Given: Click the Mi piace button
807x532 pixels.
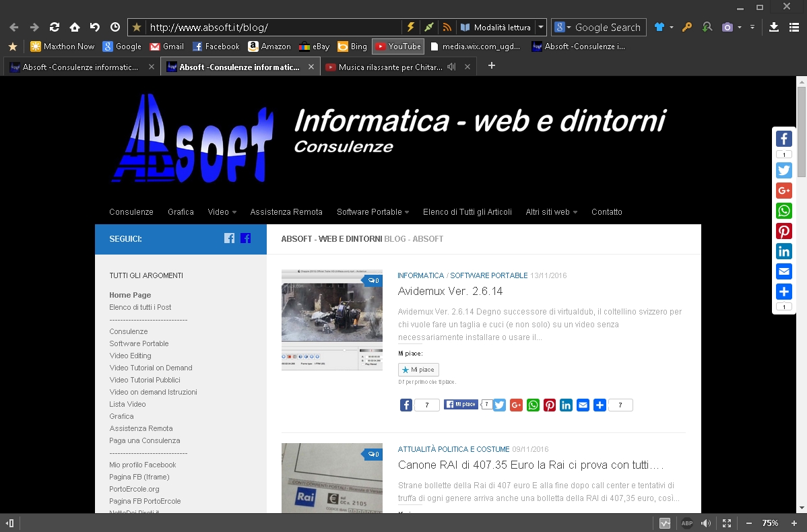Looking at the screenshot, I should point(418,370).
